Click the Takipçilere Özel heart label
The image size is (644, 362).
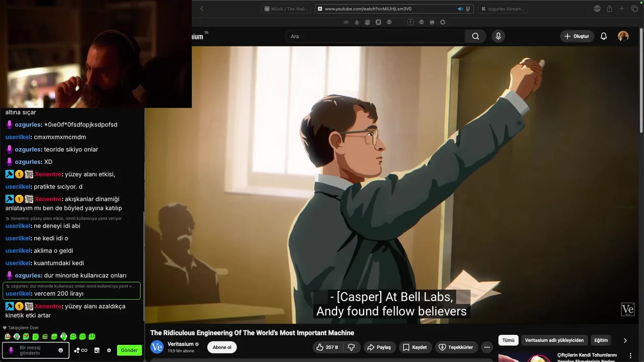[x=21, y=327]
